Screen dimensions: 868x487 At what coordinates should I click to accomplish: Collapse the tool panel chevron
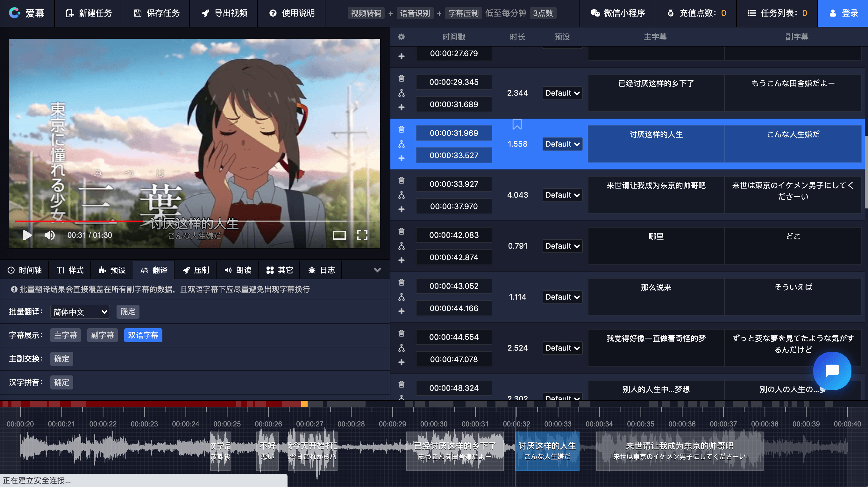point(377,270)
